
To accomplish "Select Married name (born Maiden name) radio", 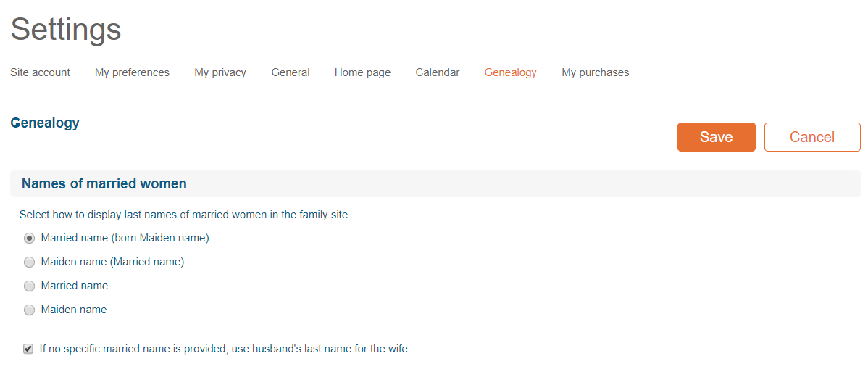I will point(29,238).
